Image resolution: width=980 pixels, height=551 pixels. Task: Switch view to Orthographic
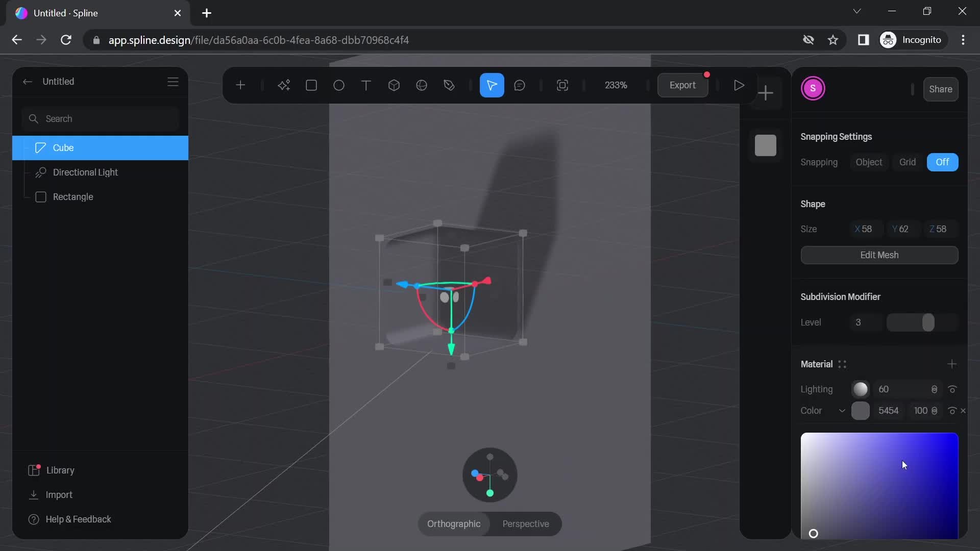(454, 524)
